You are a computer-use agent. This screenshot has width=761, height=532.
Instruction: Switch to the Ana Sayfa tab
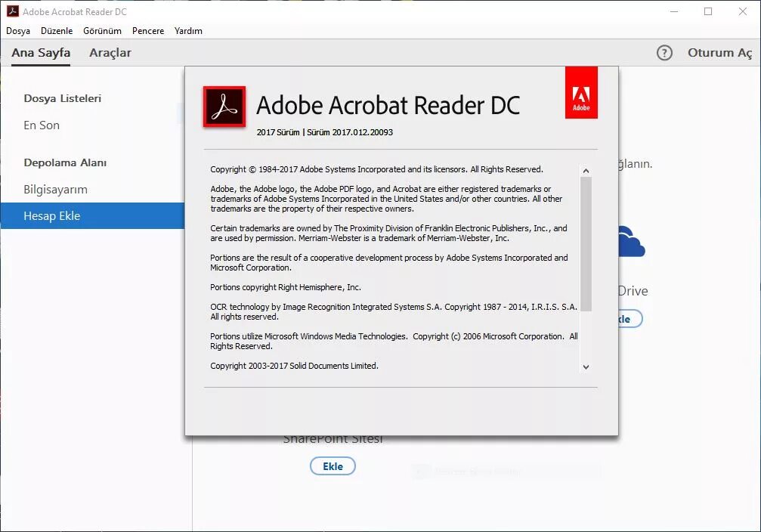(41, 52)
